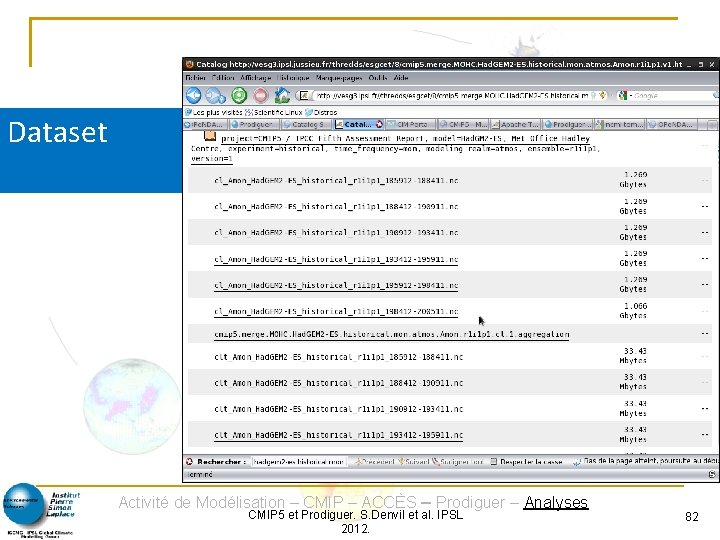
Task: Click the folder icon beside the project description
Action: [210, 136]
